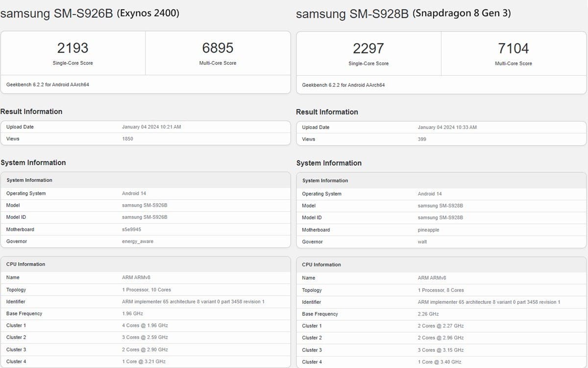
Task: Click the upload date January 04 2024 10:33 AM
Action: pos(447,128)
